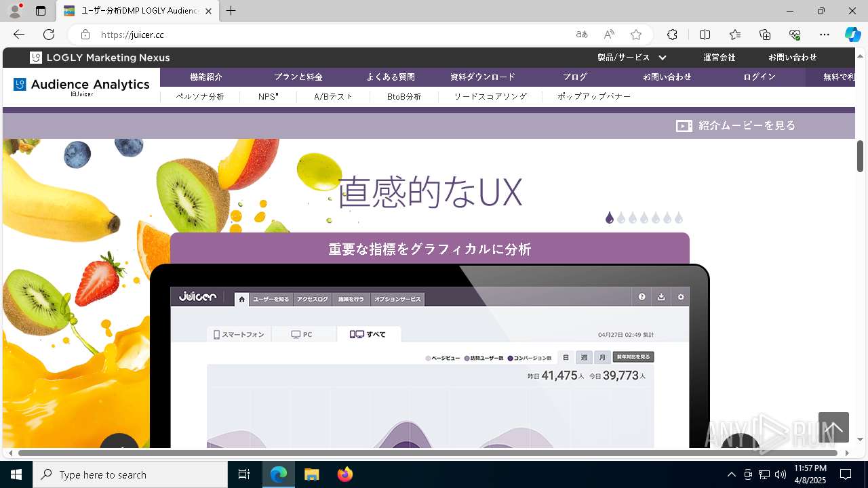The image size is (868, 488).
Task: Open A/Bテスト submenu link
Action: 333,97
